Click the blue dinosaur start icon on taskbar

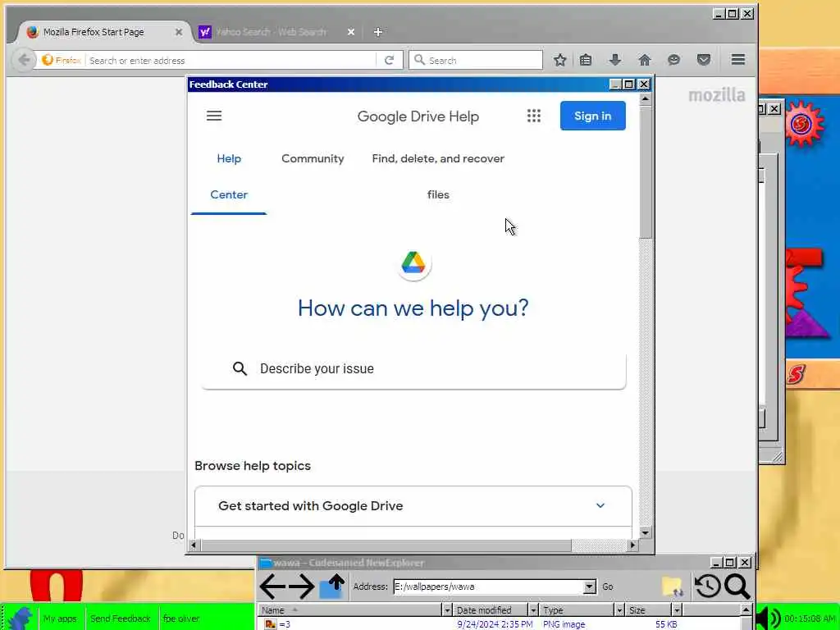pyautogui.click(x=20, y=618)
